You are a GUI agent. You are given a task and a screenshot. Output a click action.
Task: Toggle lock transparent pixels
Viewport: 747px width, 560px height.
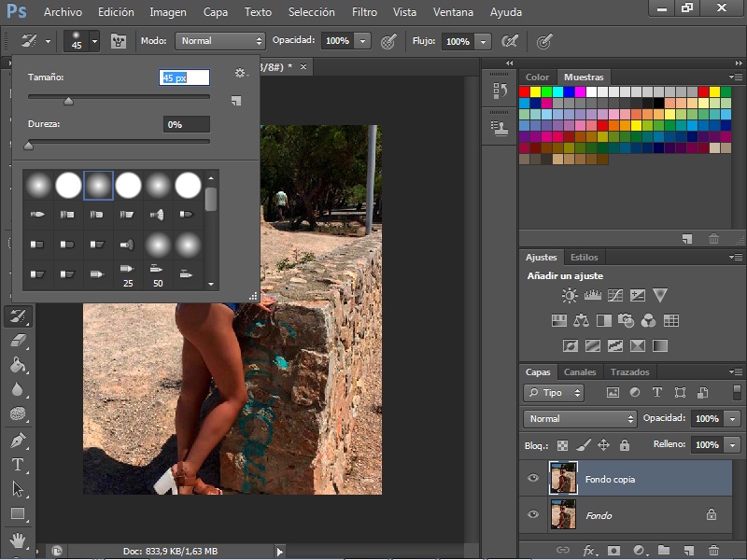click(563, 445)
